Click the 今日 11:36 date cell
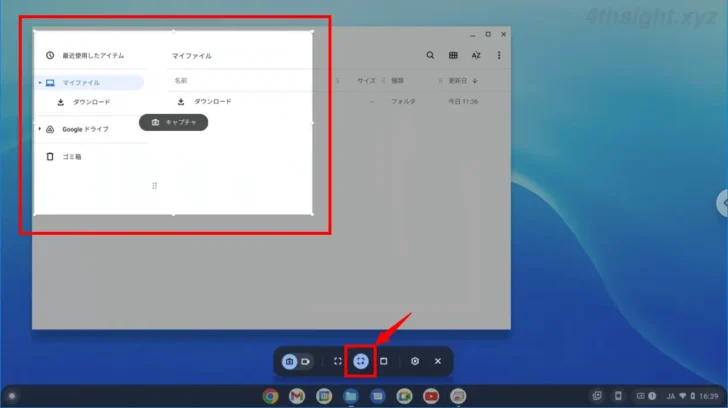This screenshot has height=408, width=728. [x=463, y=101]
